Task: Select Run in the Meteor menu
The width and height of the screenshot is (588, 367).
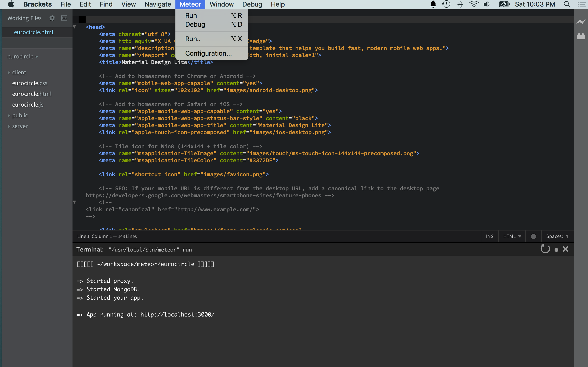Action: point(211,15)
